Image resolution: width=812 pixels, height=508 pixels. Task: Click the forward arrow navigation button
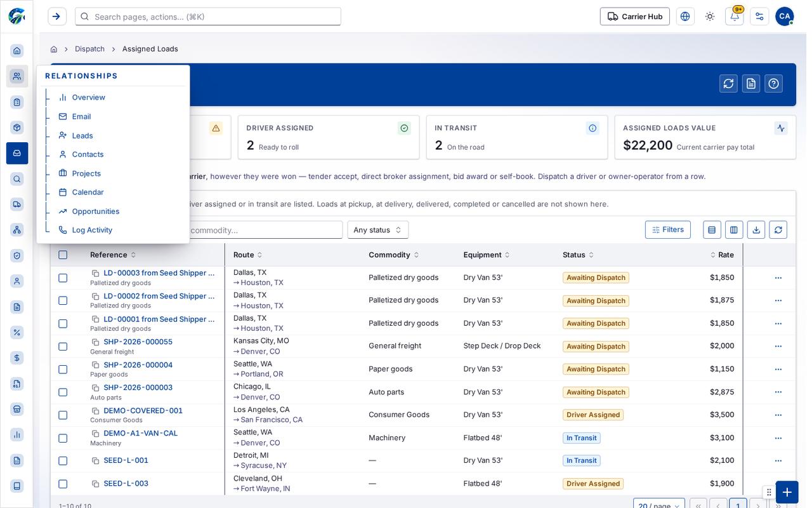(56, 17)
